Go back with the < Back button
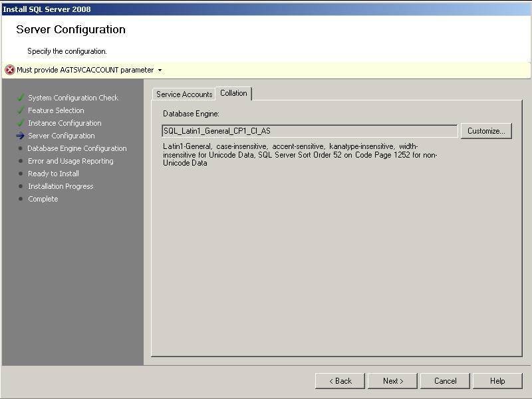Image resolution: width=532 pixels, height=399 pixels. (340, 381)
